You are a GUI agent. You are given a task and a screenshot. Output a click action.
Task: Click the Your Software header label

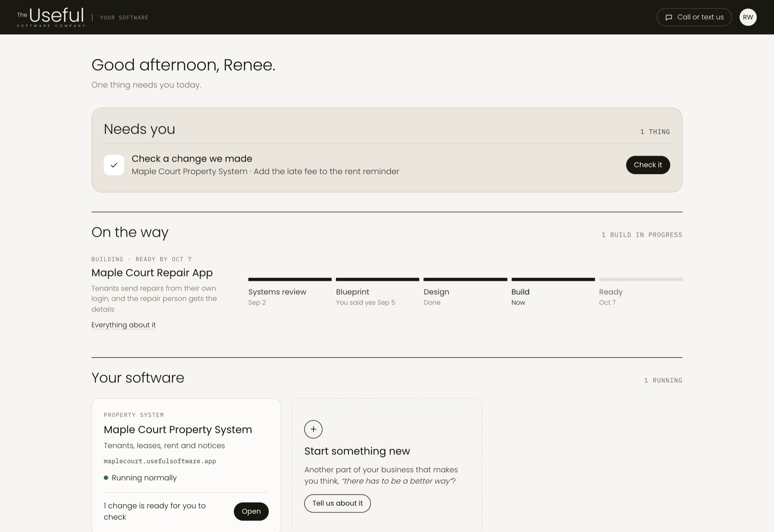pyautogui.click(x=124, y=18)
